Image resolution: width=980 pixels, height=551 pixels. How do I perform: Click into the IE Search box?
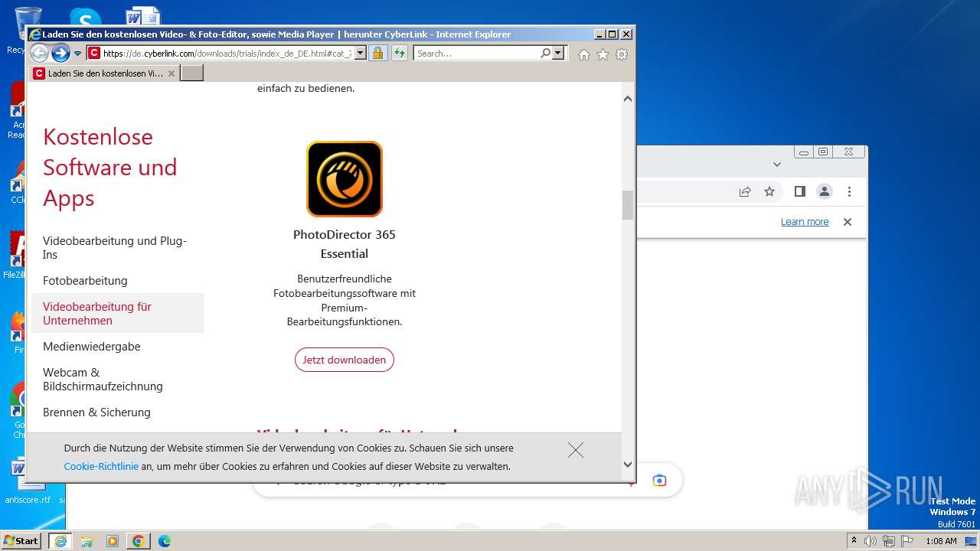point(476,54)
